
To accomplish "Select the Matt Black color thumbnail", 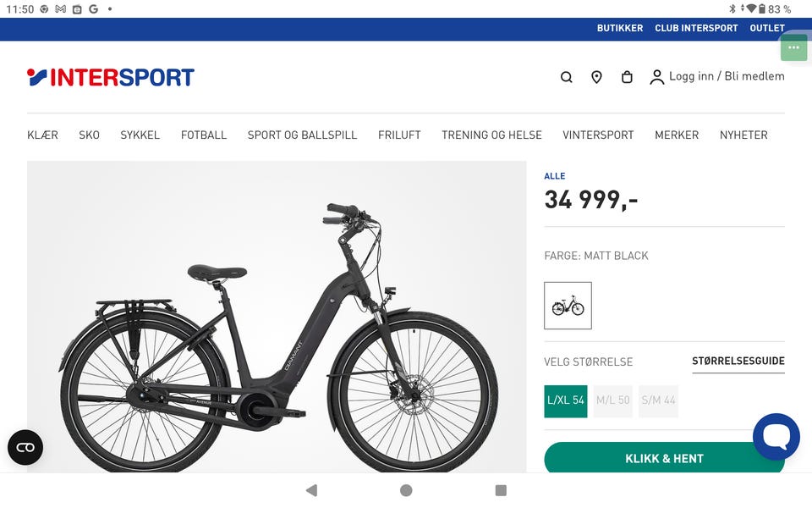I will click(568, 306).
